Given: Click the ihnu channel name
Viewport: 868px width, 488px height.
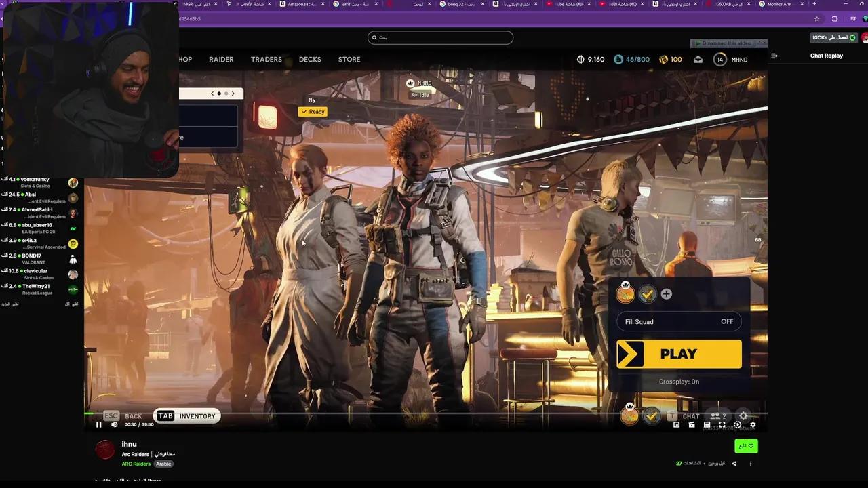Looking at the screenshot, I should click(x=129, y=444).
